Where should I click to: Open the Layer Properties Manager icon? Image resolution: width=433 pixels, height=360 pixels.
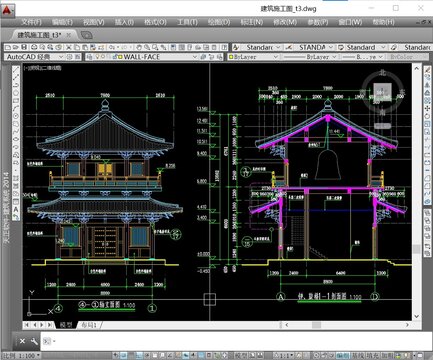(x=89, y=57)
